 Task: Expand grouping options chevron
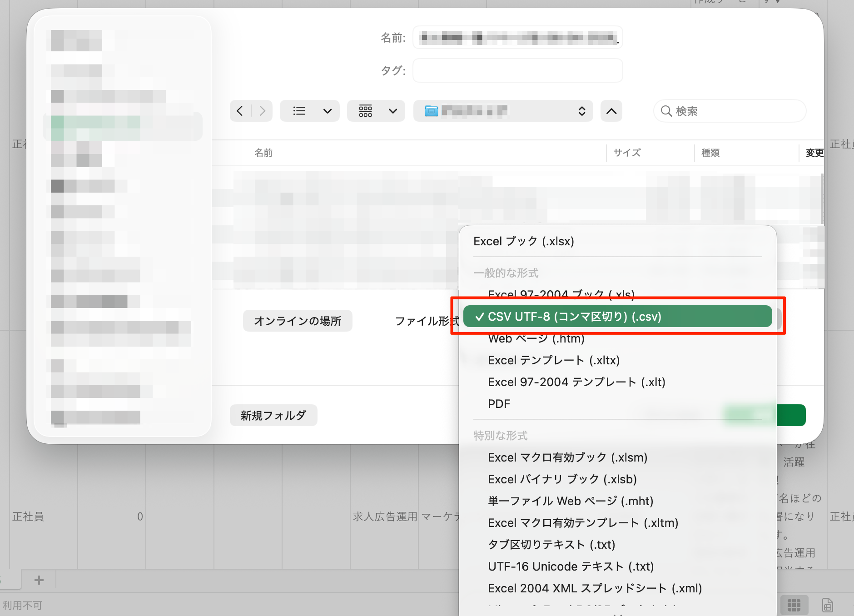pyautogui.click(x=393, y=111)
